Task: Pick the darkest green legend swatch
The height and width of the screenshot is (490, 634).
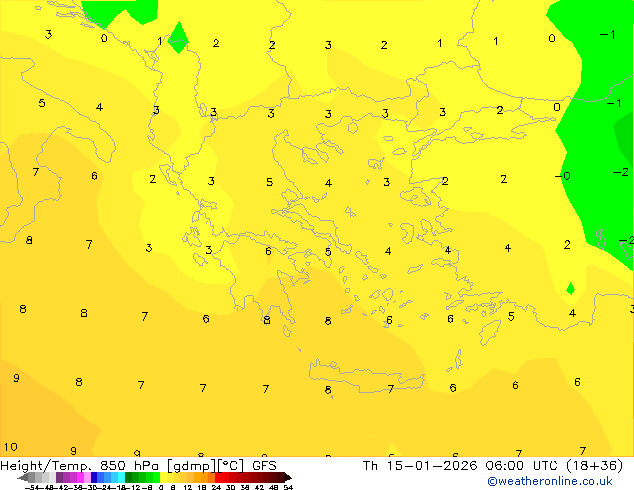Action: 129,478
